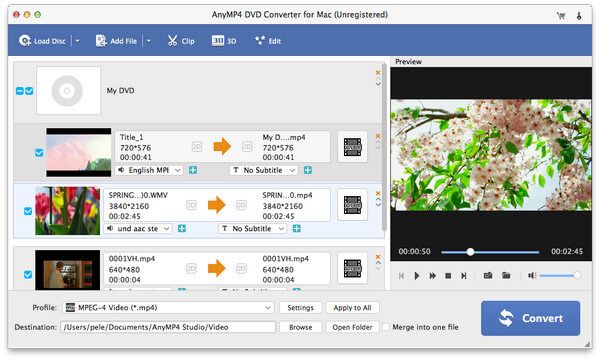Move SPRING WMV item up
The height and width of the screenshot is (360, 600).
click(378, 199)
